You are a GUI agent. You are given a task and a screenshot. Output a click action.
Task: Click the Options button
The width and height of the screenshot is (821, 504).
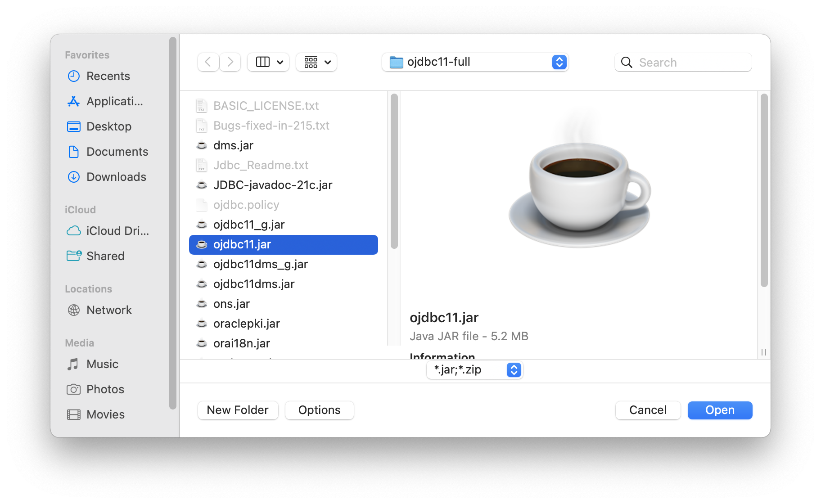coord(320,410)
